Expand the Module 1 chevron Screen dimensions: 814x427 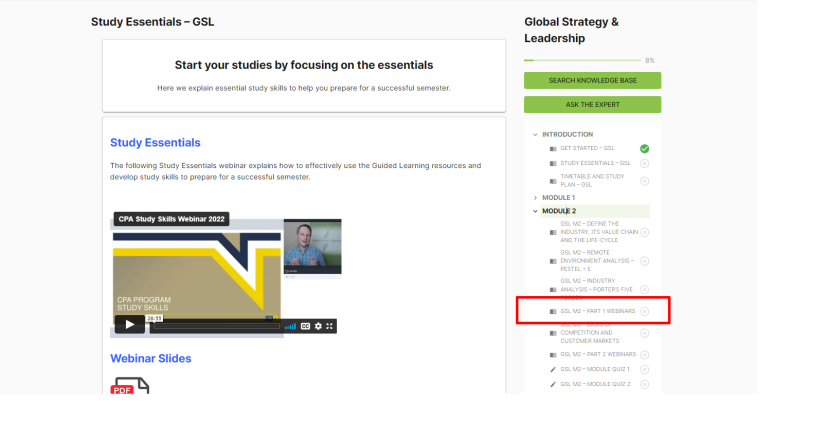pyautogui.click(x=535, y=198)
